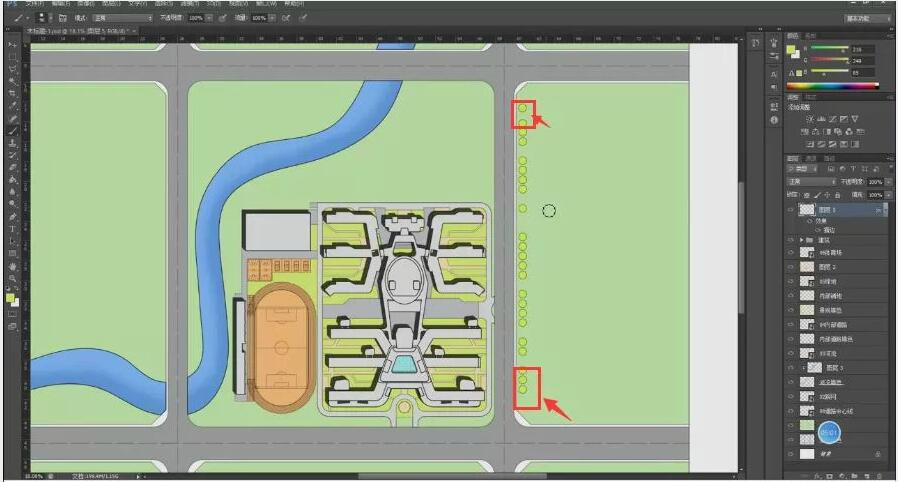Switch to the 色板 tab
Viewport: 898px width, 482px height.
click(810, 35)
